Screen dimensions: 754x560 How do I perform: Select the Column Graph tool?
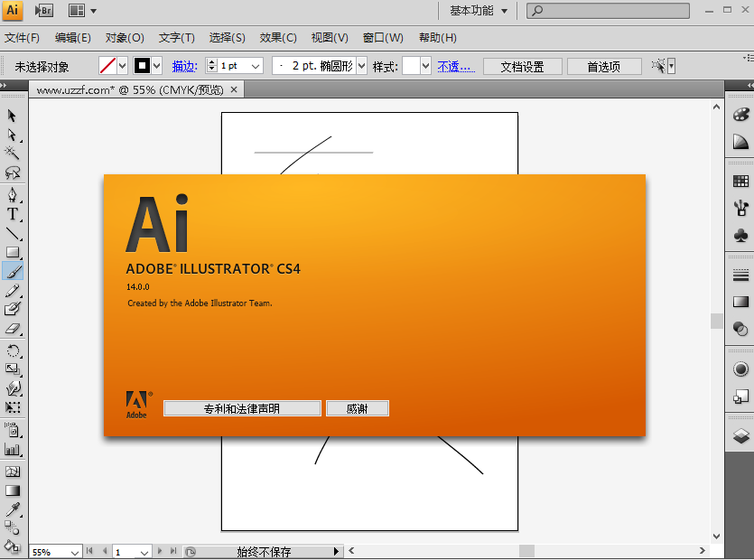click(12, 450)
